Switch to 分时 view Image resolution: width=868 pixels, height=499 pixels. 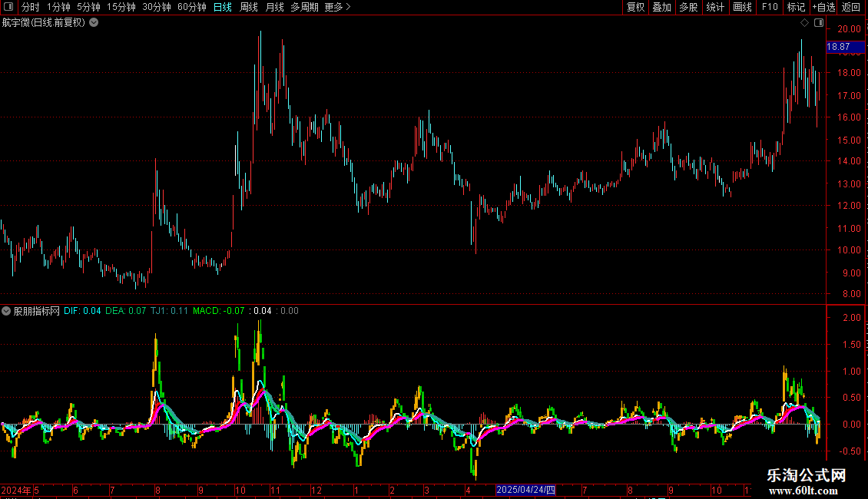coord(31,7)
